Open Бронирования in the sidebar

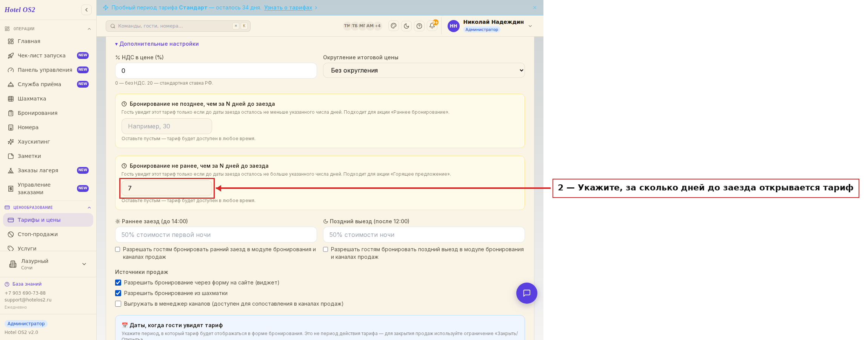click(x=48, y=113)
